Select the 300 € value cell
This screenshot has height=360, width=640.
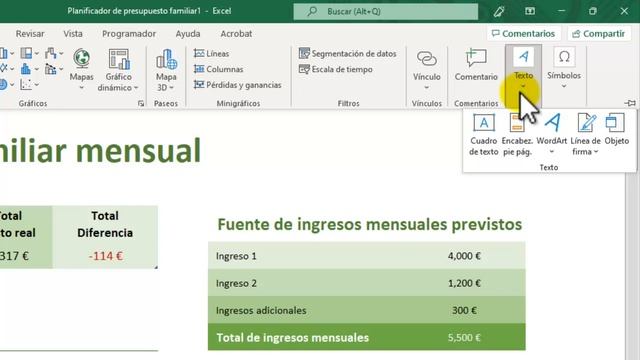click(464, 311)
